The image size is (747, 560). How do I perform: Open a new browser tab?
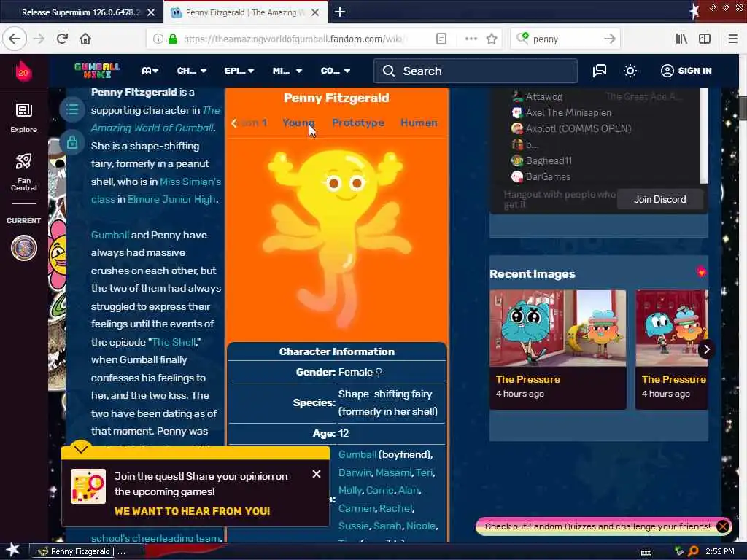pos(340,12)
